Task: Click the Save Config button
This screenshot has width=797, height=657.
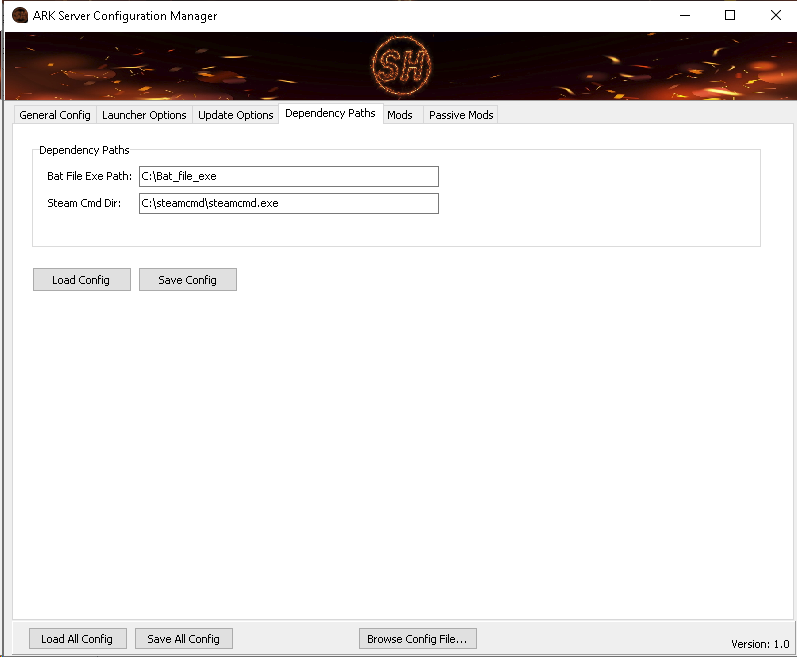Action: [187, 280]
